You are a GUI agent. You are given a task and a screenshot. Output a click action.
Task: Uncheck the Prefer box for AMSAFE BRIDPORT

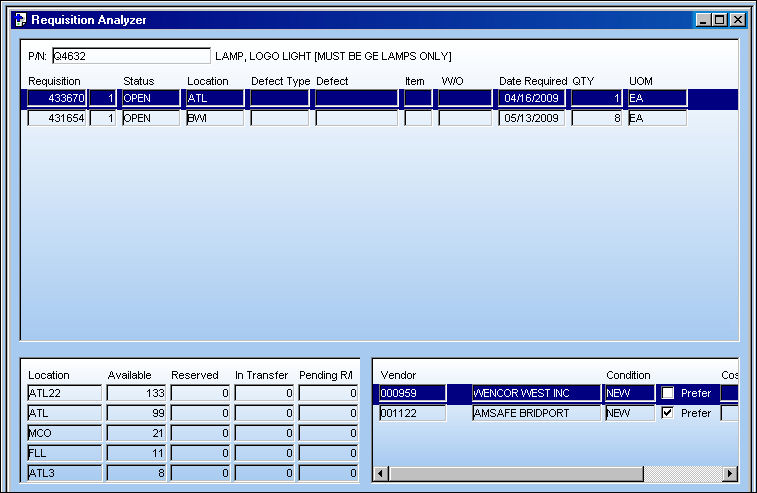click(668, 413)
